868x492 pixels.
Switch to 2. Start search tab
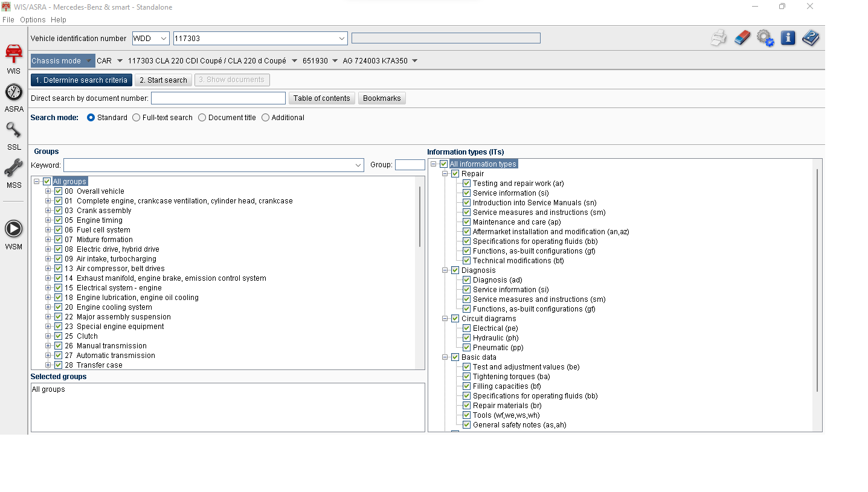click(163, 80)
